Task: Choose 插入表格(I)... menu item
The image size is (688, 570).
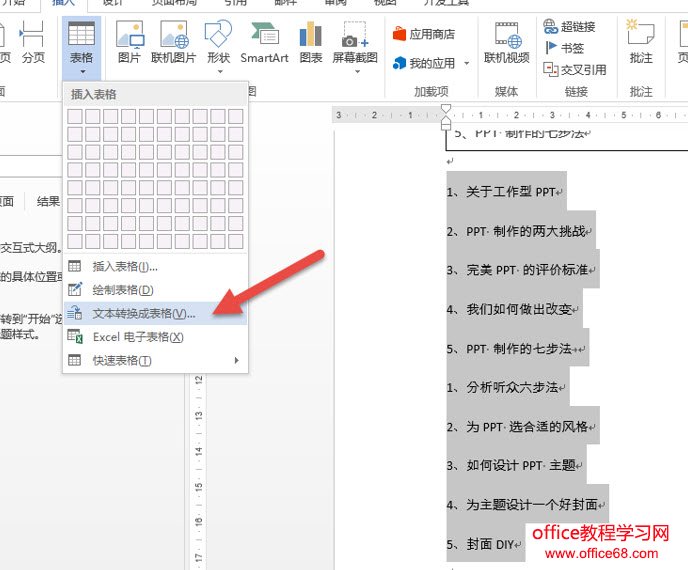Action: click(x=155, y=266)
